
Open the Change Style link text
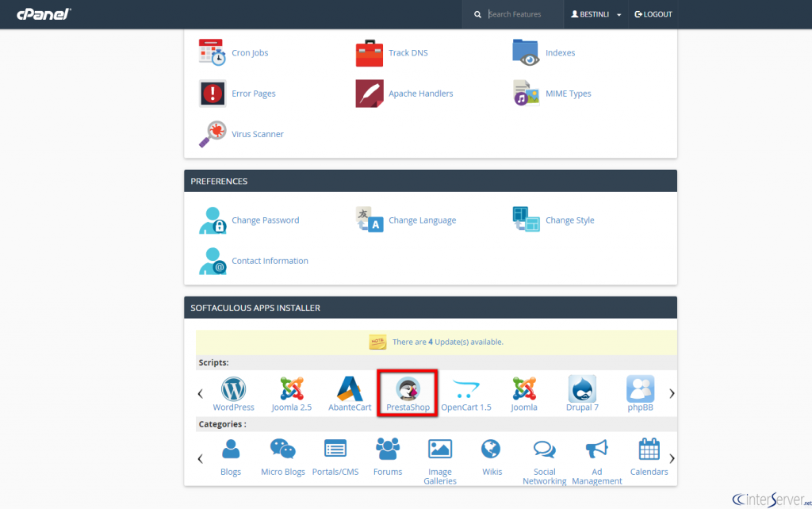(x=569, y=220)
